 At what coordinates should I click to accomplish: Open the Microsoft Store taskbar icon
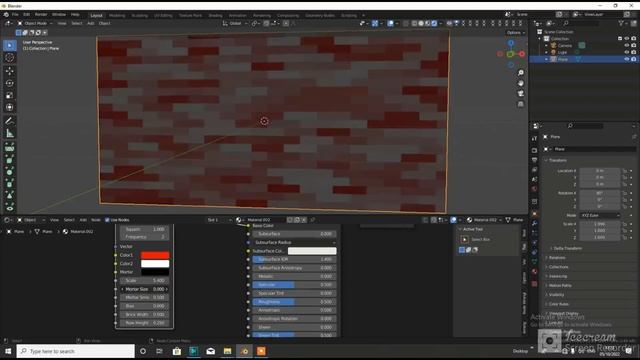coord(177,351)
